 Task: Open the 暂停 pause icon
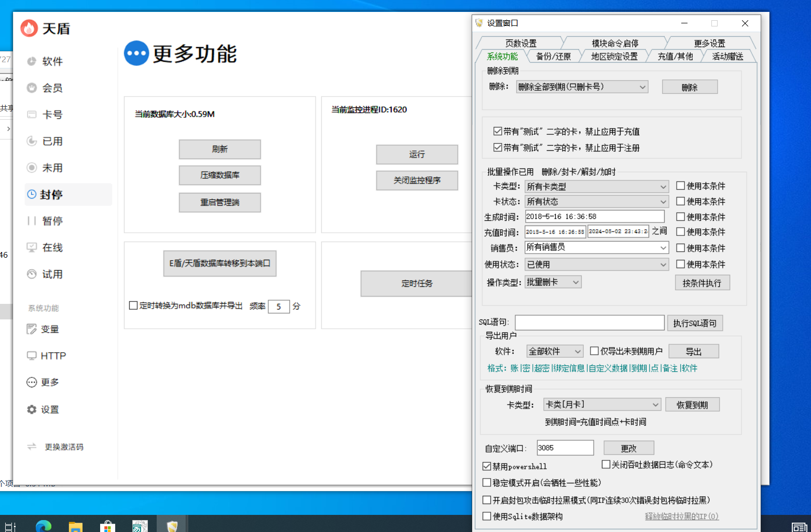tap(32, 221)
